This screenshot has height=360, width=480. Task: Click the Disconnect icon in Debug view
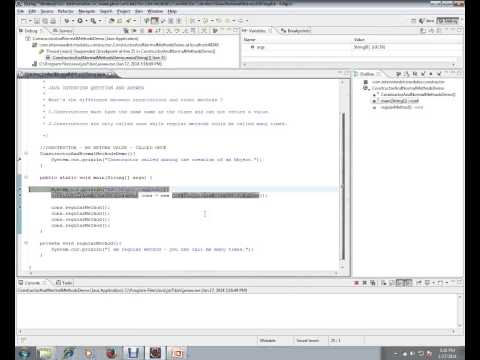click(158, 31)
